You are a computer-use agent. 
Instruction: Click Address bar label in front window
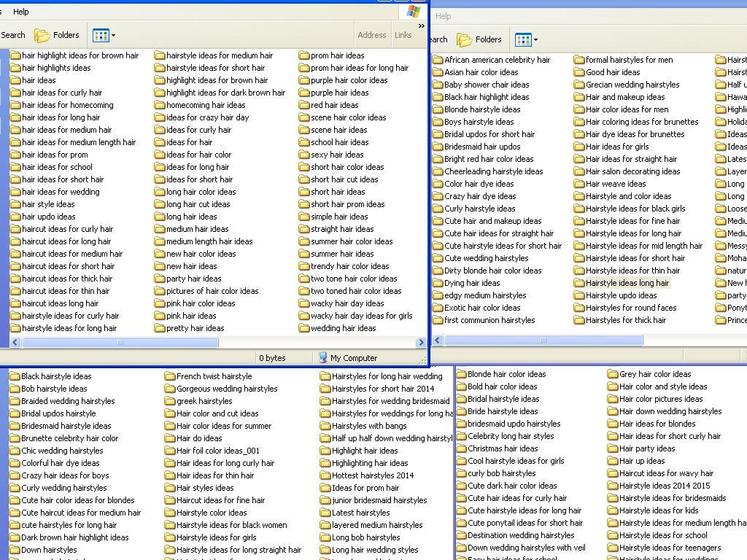(x=372, y=35)
